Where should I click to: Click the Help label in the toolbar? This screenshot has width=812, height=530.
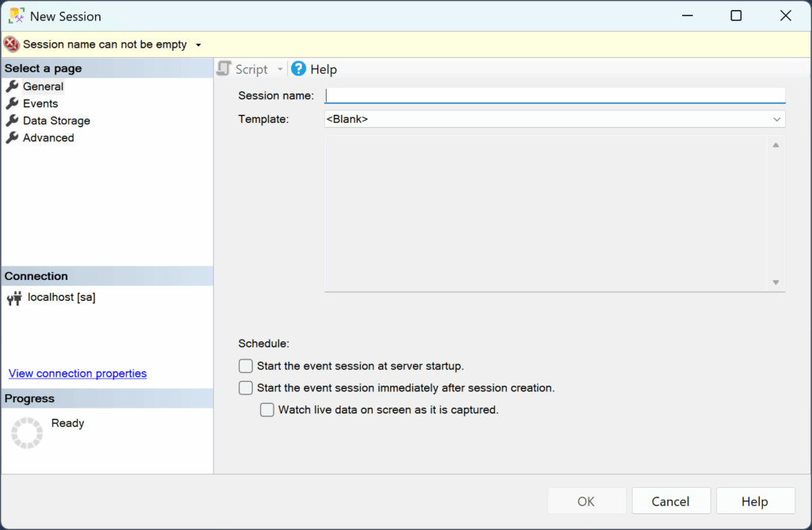point(324,69)
